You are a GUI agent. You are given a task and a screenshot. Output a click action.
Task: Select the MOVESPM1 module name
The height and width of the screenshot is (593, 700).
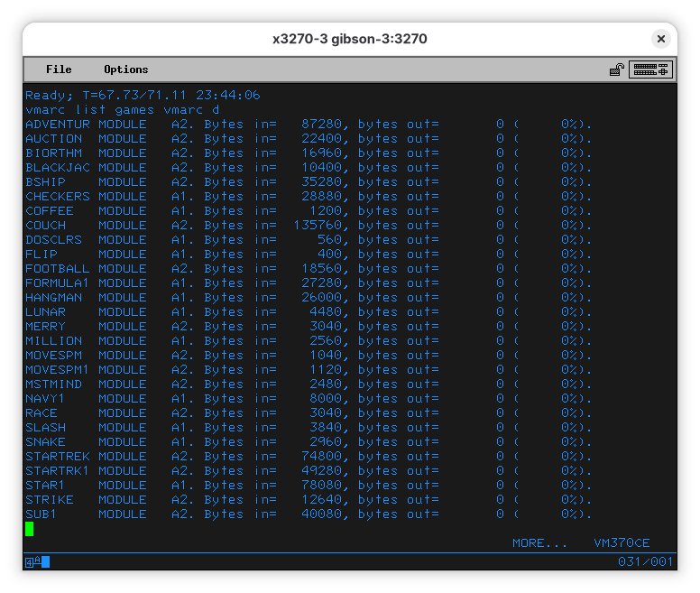tap(57, 370)
